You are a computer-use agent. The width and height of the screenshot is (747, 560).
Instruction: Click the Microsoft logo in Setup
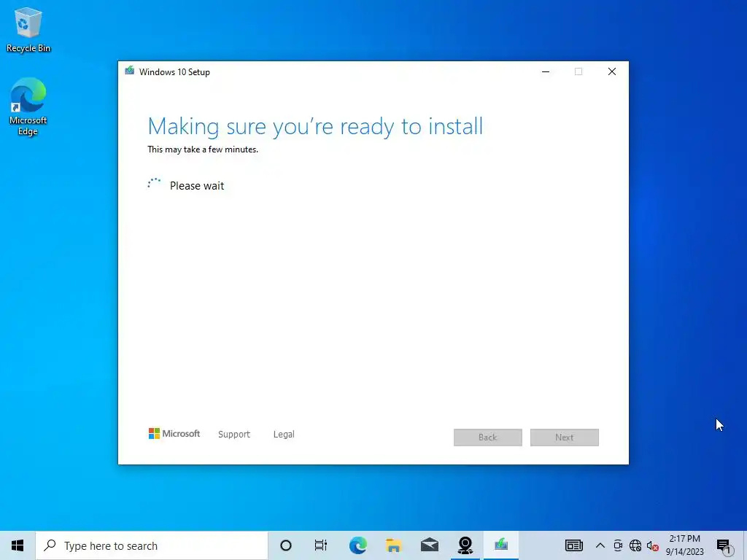pos(174,433)
